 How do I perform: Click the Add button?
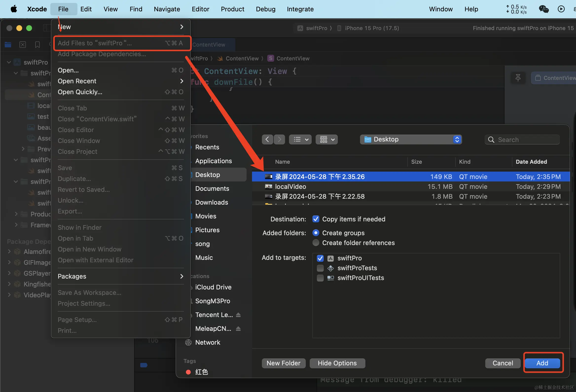tap(542, 363)
